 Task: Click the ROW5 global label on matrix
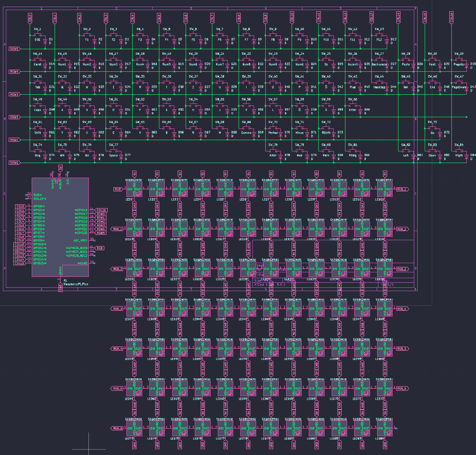[x=15, y=49]
